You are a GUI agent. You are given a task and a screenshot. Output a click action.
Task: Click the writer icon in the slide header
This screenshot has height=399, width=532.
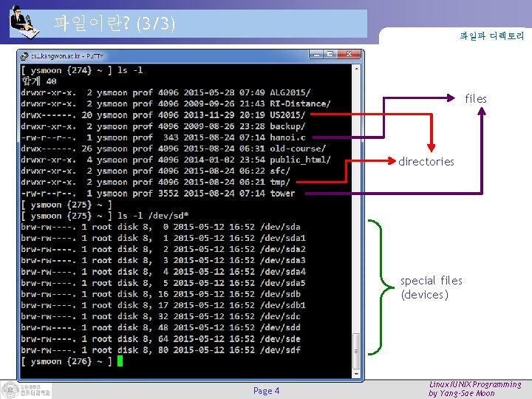(x=24, y=21)
